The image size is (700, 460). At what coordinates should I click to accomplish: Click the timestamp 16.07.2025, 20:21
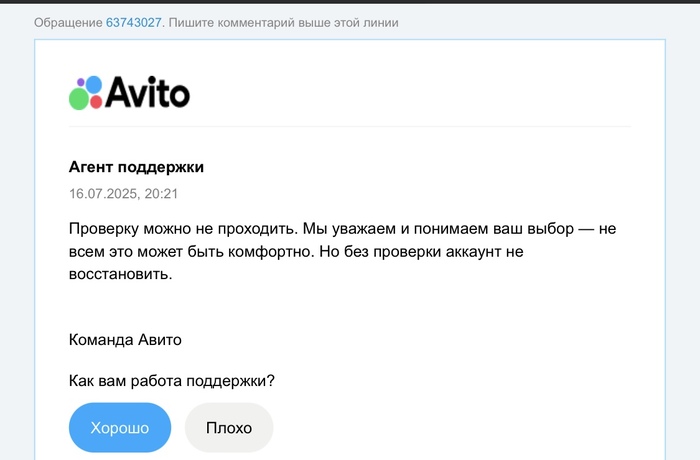(x=123, y=193)
